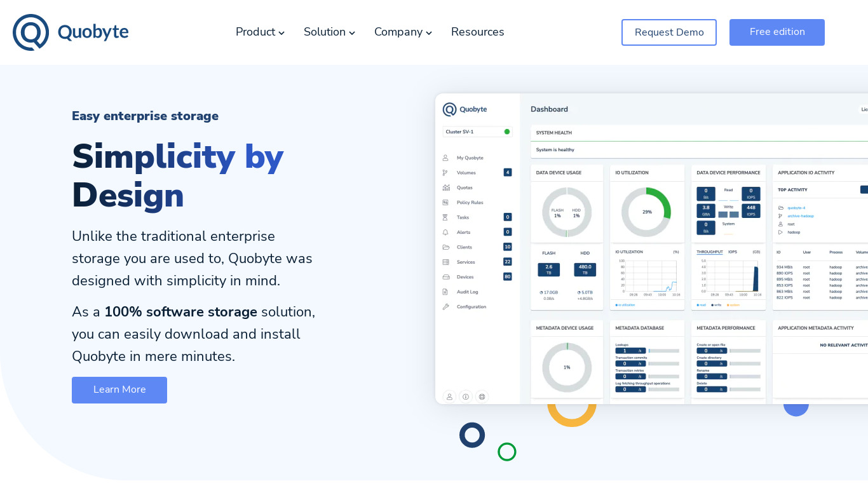The width and height of the screenshot is (868, 488).
Task: Click the Clients folder icon
Action: 445,247
